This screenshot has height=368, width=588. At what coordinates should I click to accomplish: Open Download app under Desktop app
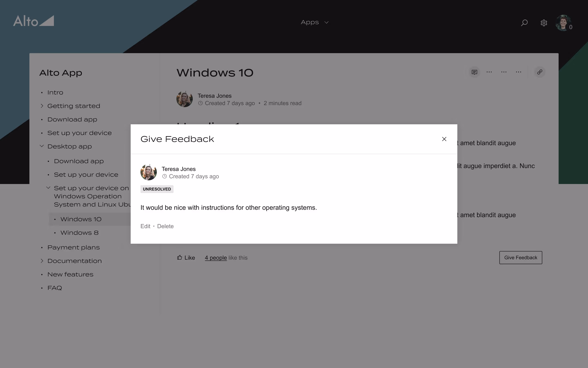[x=79, y=161]
